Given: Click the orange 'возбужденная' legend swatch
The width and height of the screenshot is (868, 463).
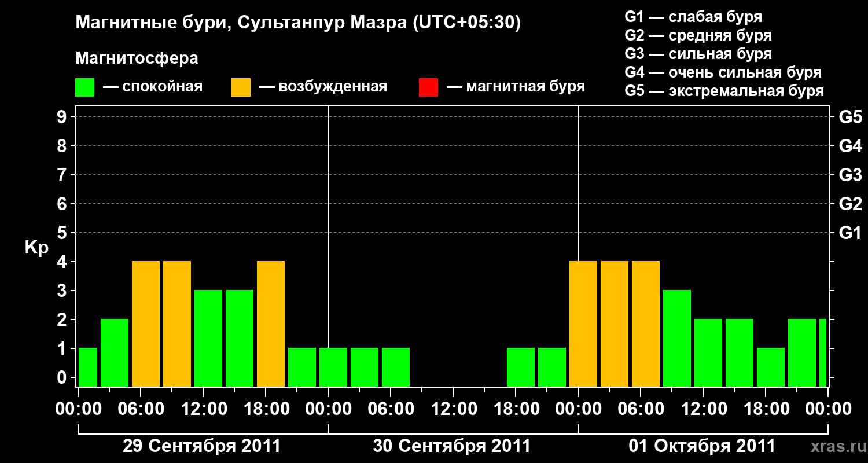Looking at the screenshot, I should pyautogui.click(x=241, y=87).
